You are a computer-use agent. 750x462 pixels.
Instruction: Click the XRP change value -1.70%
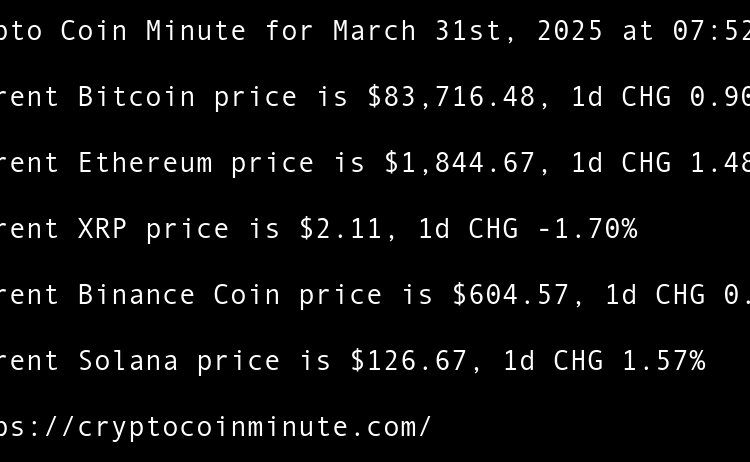[587, 229]
